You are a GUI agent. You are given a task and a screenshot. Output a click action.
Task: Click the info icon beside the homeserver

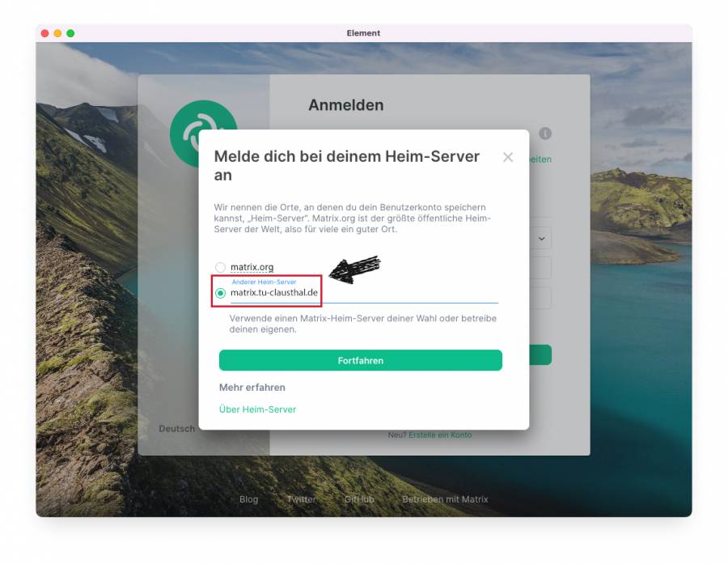tap(545, 134)
